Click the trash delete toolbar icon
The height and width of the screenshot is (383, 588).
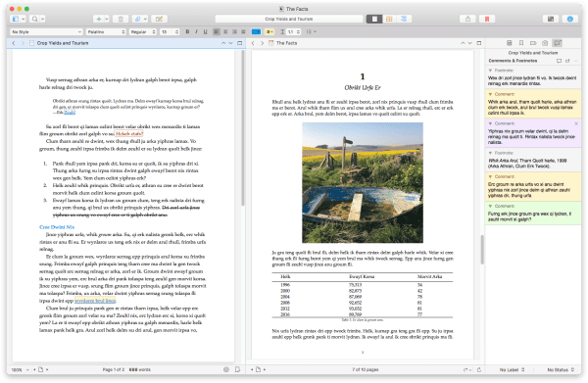(121, 19)
